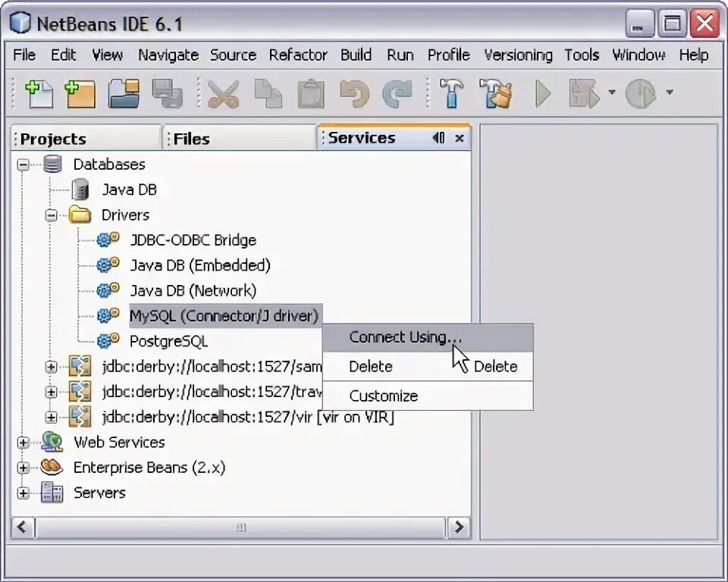Click the Save All toolbar icon
The width and height of the screenshot is (728, 582).
coord(168,93)
